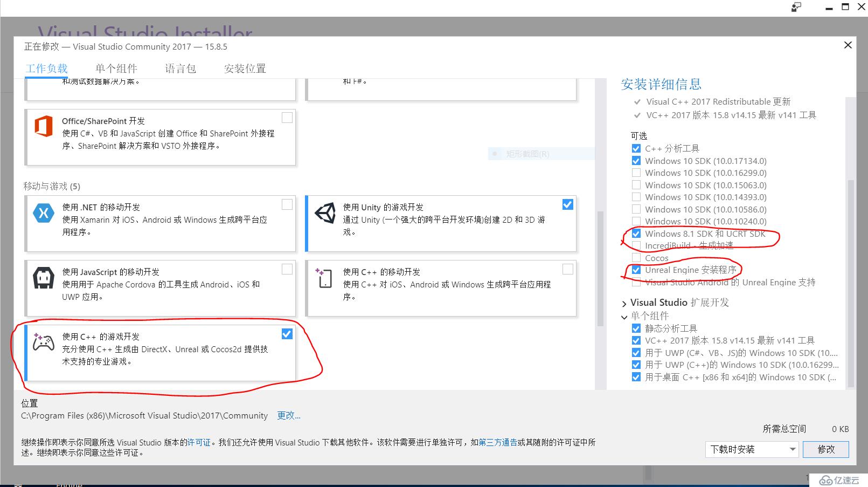Switch to the 工作负载 tab
868x487 pixels.
[47, 68]
